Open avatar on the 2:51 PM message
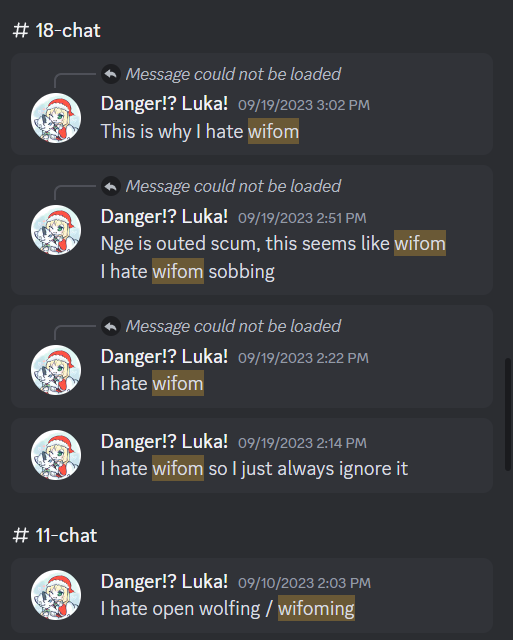 [56, 230]
